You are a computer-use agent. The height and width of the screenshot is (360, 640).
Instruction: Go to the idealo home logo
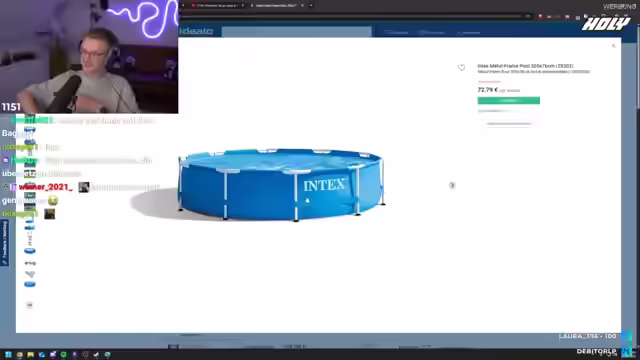[x=196, y=31]
